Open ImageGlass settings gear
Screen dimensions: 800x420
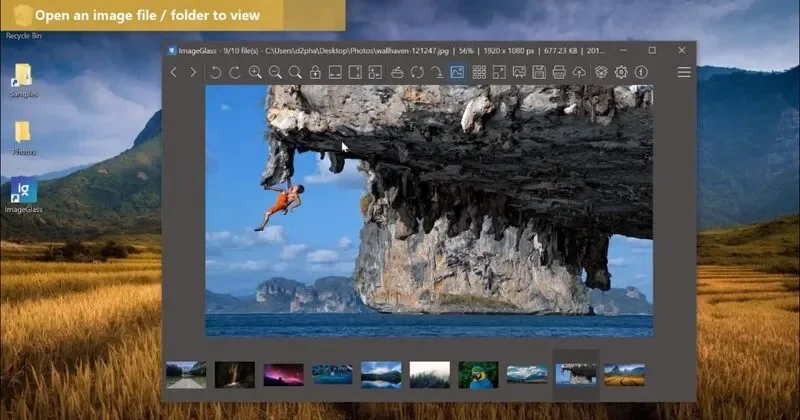tap(621, 72)
